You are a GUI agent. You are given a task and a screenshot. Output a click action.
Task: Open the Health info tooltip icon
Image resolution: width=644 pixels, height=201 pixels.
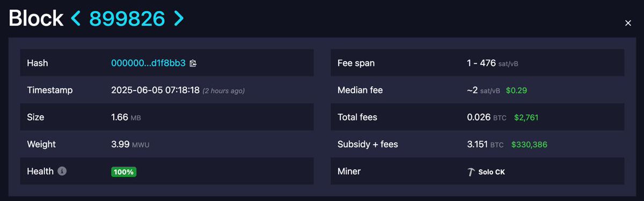(62, 172)
